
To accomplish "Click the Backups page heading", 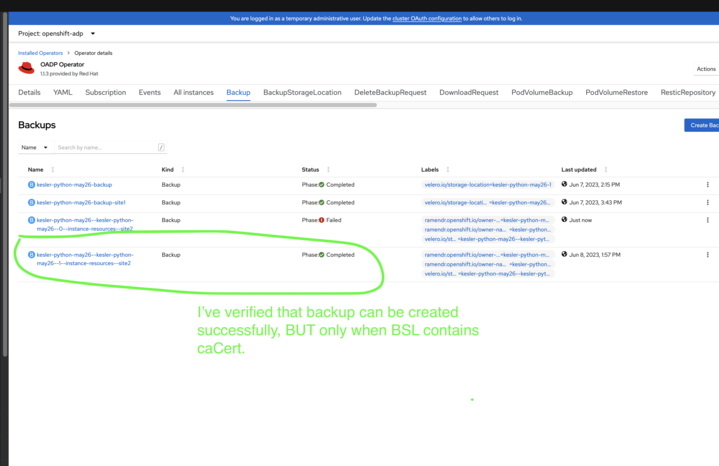I will [37, 125].
